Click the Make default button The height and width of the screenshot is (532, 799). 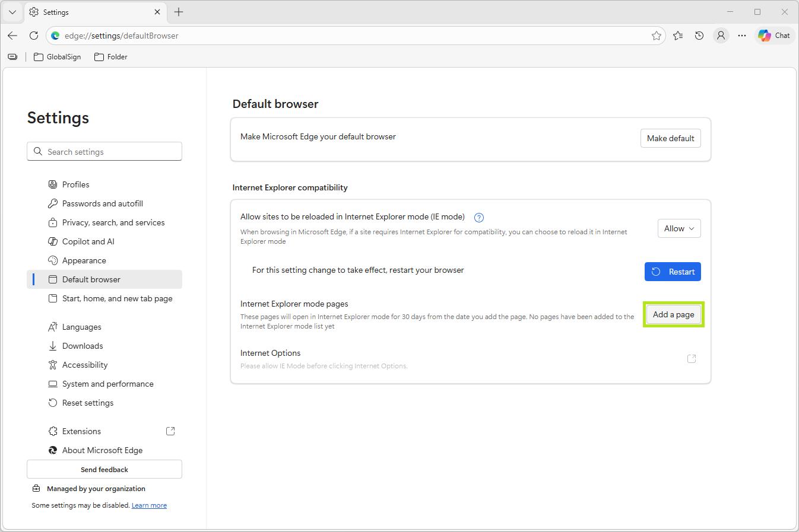[x=671, y=138]
